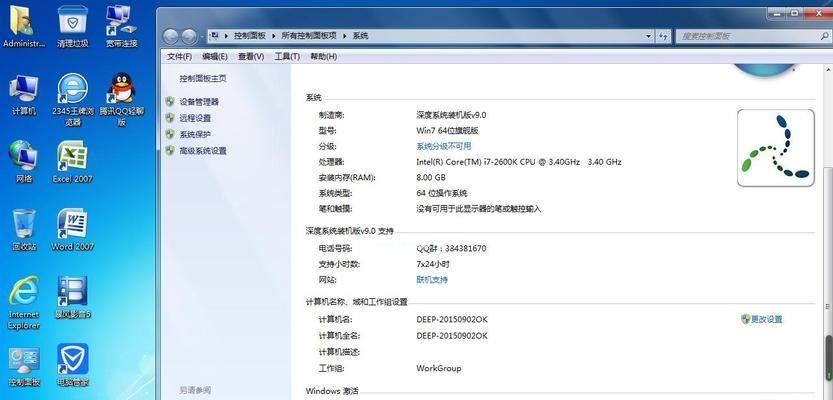Image resolution: width=833 pixels, height=400 pixels.
Task: Click the 深度系统 OEM logo image
Action: pyautogui.click(x=776, y=148)
